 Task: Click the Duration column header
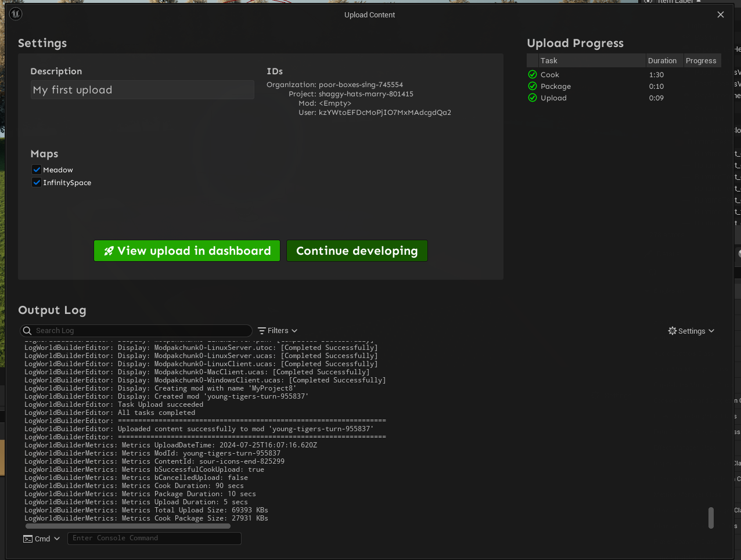(662, 61)
